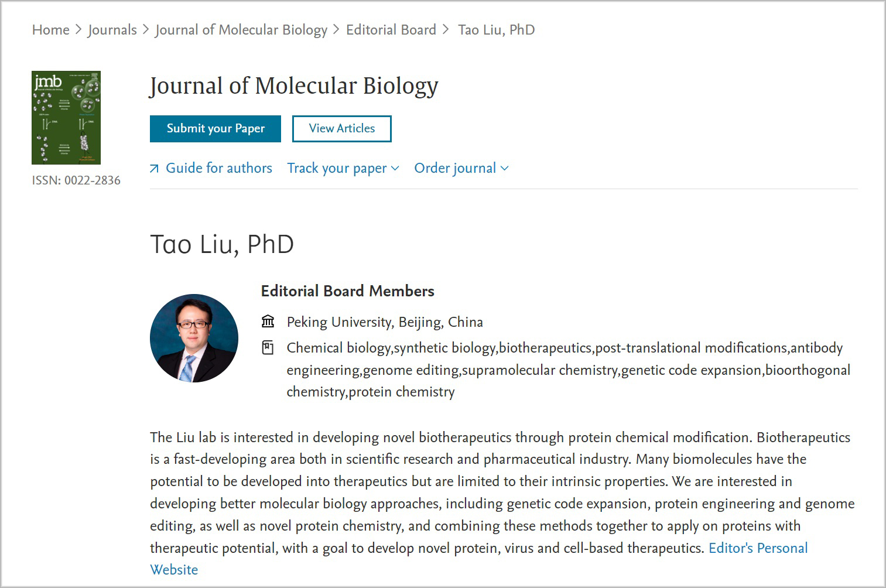Click the institution building icon
The height and width of the screenshot is (588, 886).
pos(268,322)
